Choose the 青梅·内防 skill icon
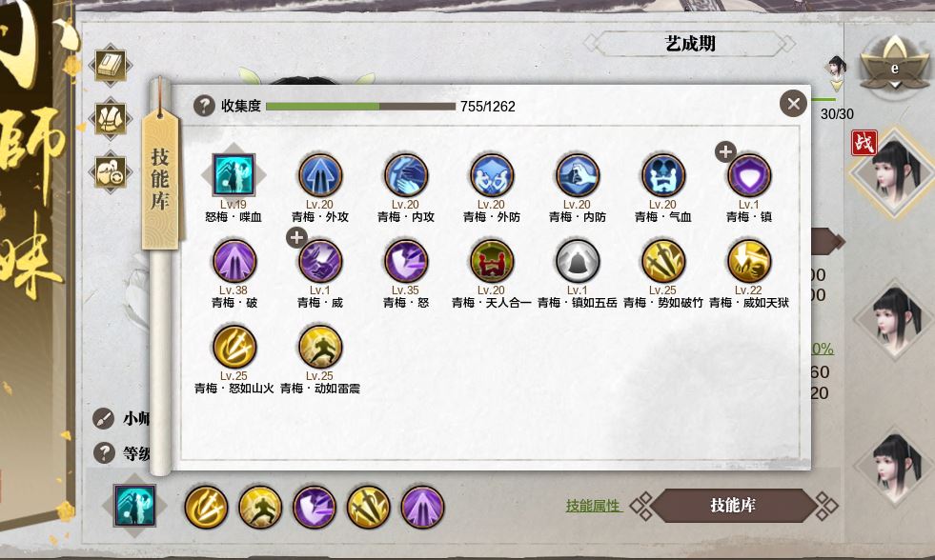This screenshot has height=560, width=935. 578,175
